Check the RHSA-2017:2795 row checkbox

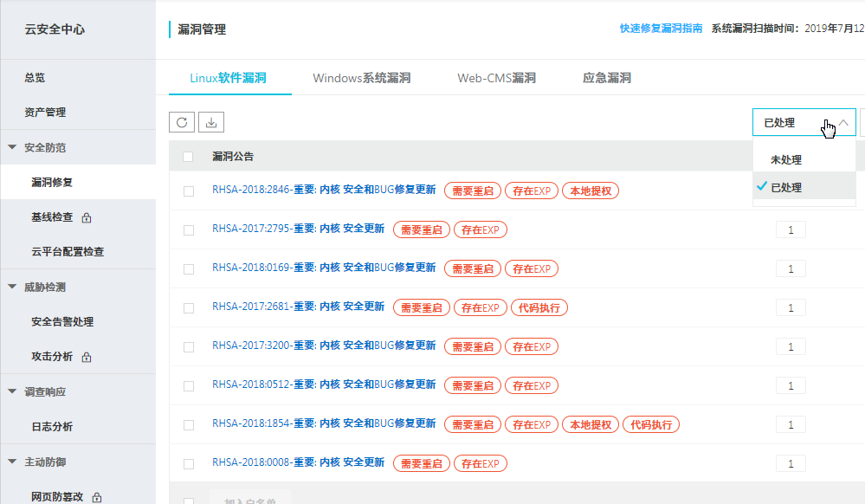189,230
